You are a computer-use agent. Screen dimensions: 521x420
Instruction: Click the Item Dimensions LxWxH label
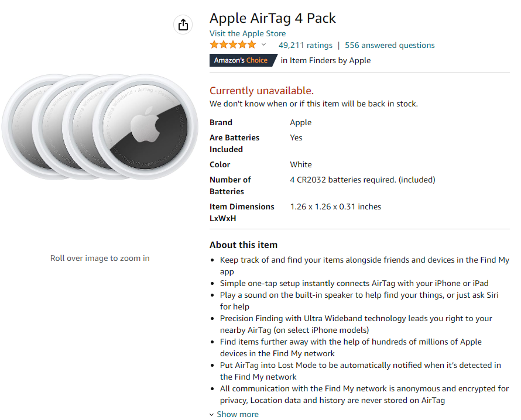point(242,212)
